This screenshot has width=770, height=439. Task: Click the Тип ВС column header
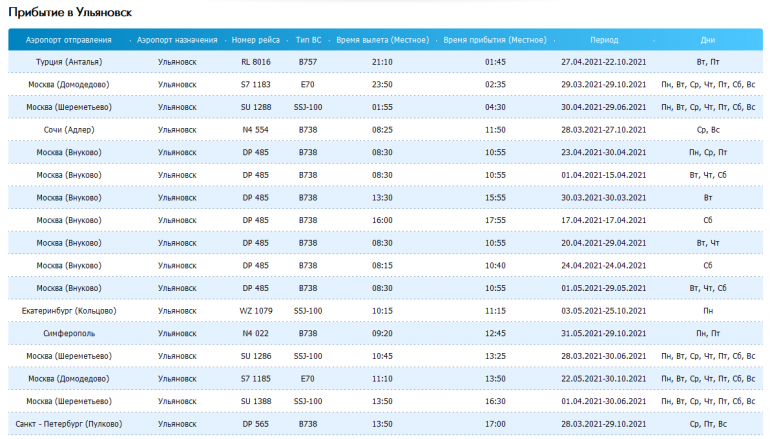[x=308, y=40]
